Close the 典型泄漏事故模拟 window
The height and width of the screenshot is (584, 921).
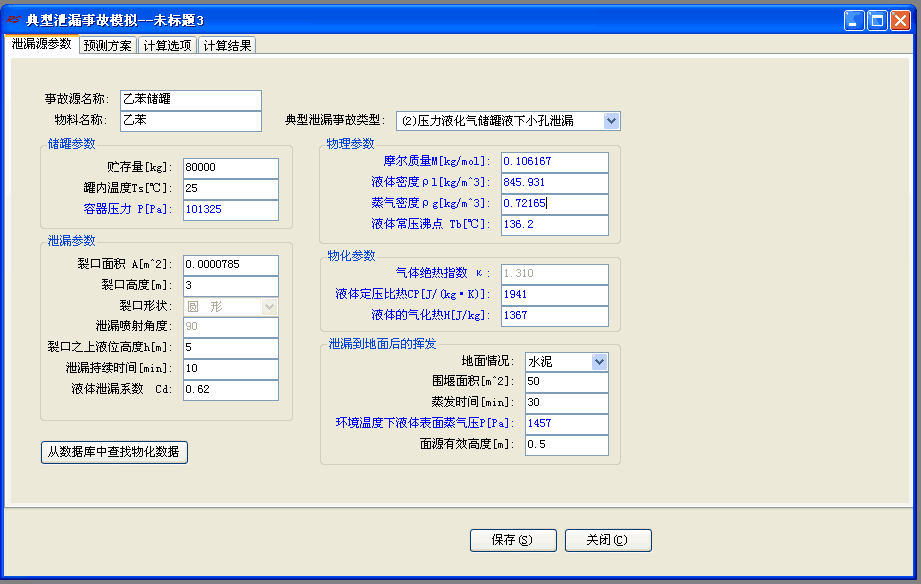click(x=900, y=21)
